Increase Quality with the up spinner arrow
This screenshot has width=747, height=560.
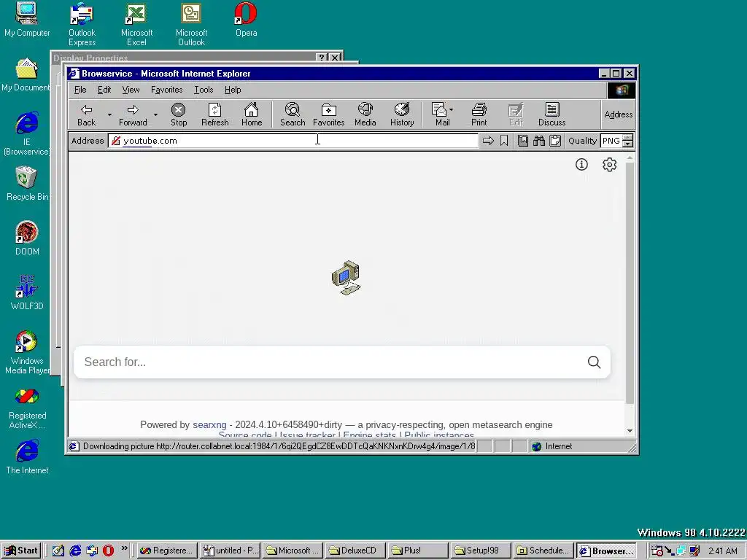[x=628, y=138]
